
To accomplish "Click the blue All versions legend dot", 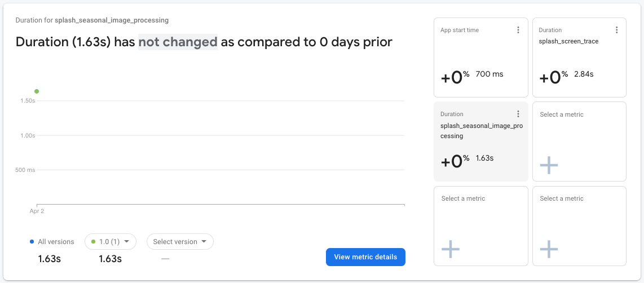I will (32, 242).
